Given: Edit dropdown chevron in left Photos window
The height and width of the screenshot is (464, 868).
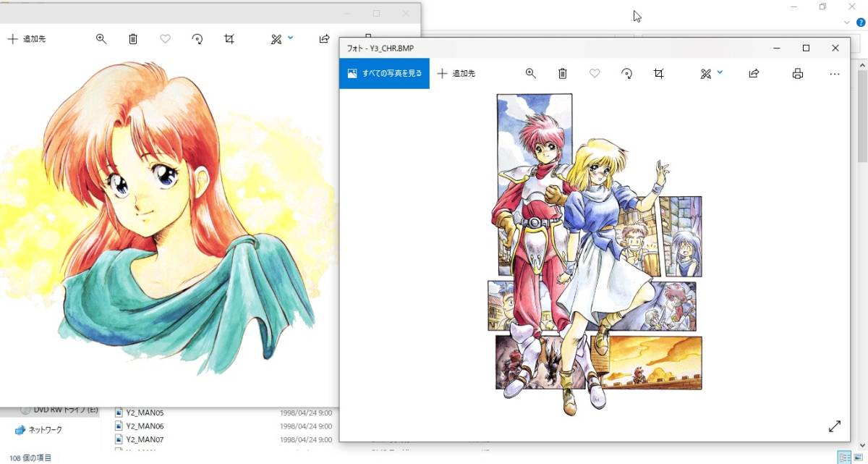Looking at the screenshot, I should click(291, 38).
